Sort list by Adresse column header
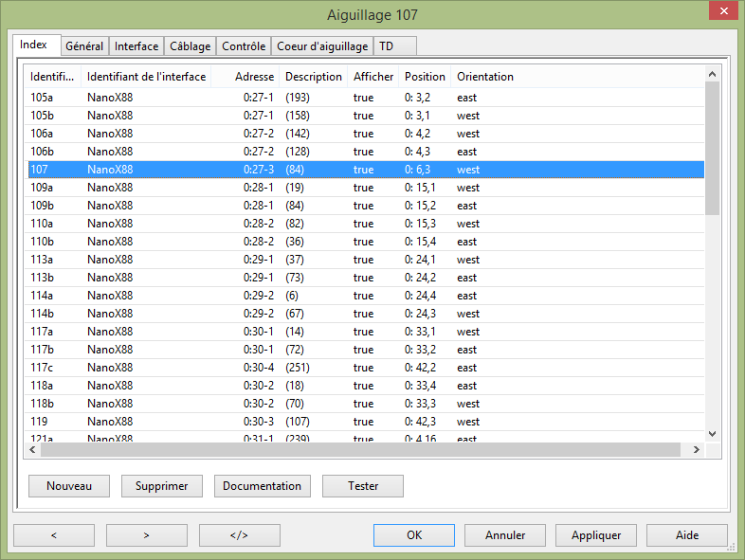Screen dimensions: 745x560 point(254,77)
